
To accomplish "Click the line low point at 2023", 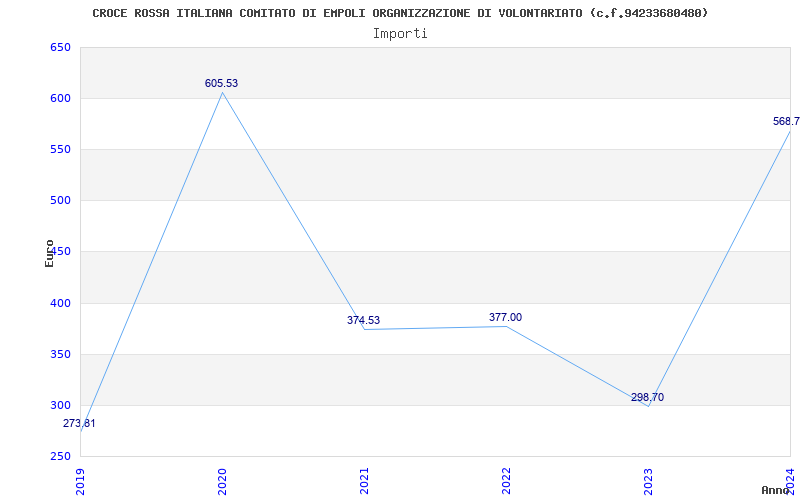I will click(x=648, y=406).
